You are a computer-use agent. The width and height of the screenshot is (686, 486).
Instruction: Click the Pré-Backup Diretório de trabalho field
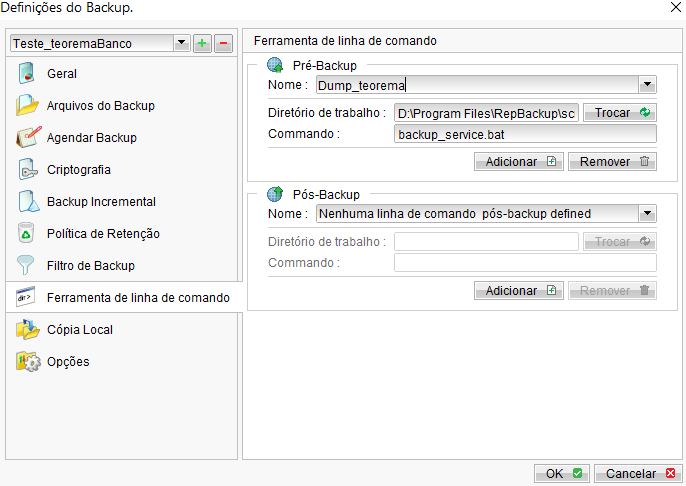pyautogui.click(x=486, y=113)
